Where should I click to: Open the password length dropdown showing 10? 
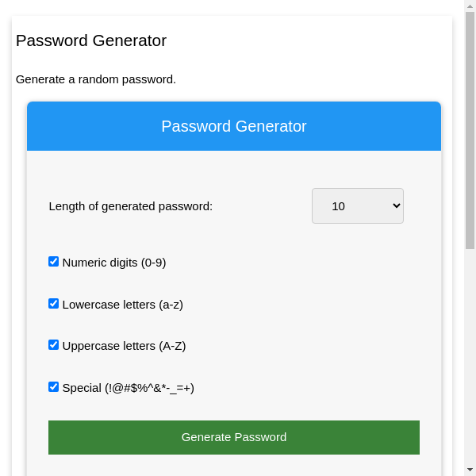tap(357, 206)
